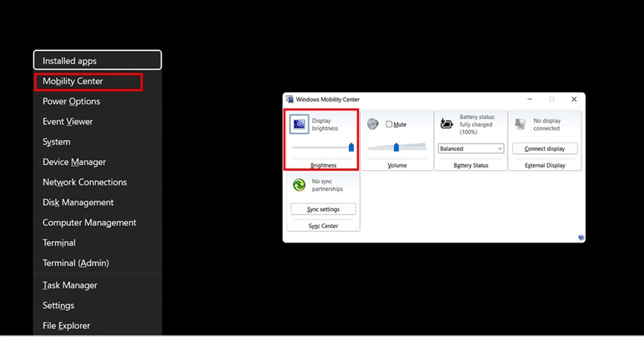Open Device Manager
This screenshot has width=644, height=337.
click(98, 162)
